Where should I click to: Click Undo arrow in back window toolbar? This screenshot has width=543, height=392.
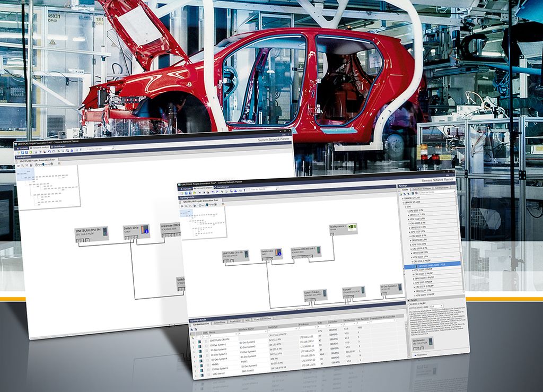coord(49,151)
